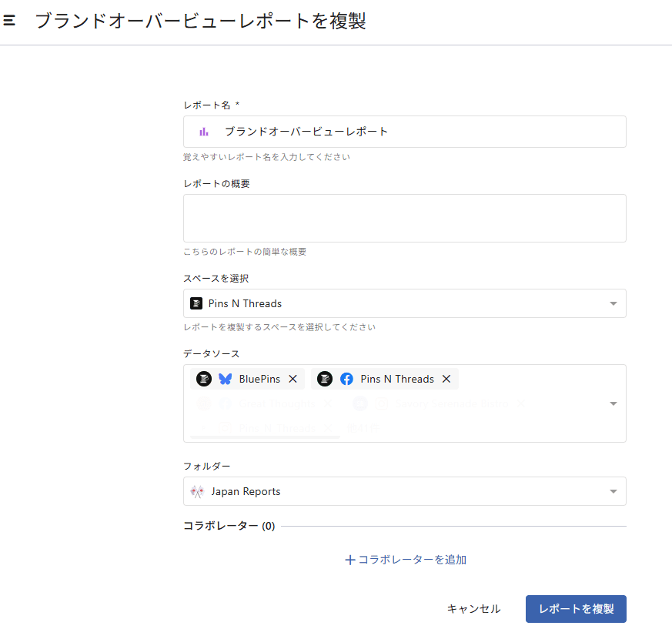
Task: Remove the BluePins data source chip
Action: pyautogui.click(x=293, y=379)
